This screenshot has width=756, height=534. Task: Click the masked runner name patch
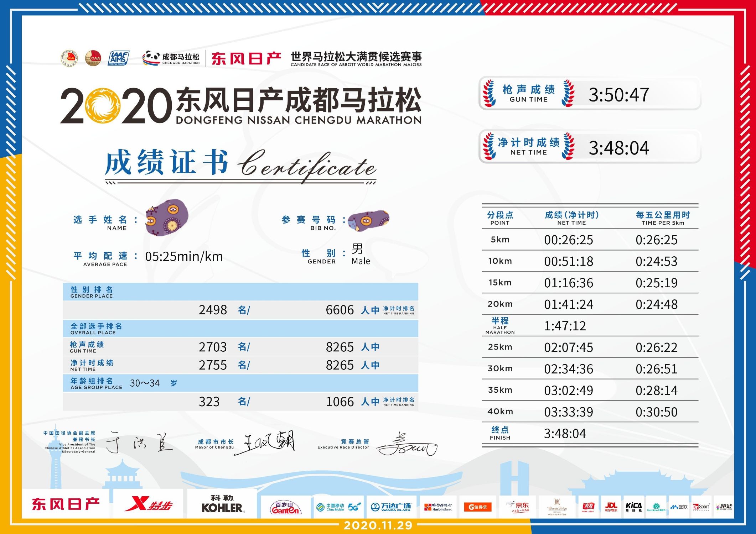(x=167, y=217)
